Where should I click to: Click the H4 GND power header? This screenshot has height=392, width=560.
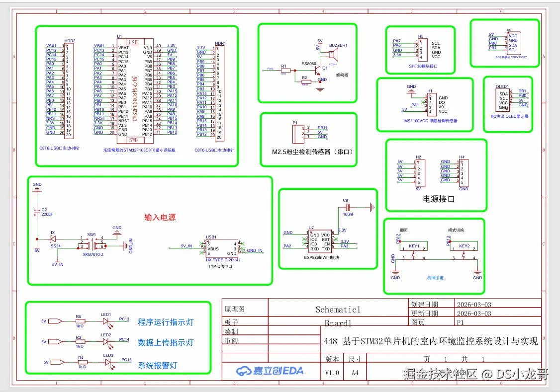[x=463, y=172]
